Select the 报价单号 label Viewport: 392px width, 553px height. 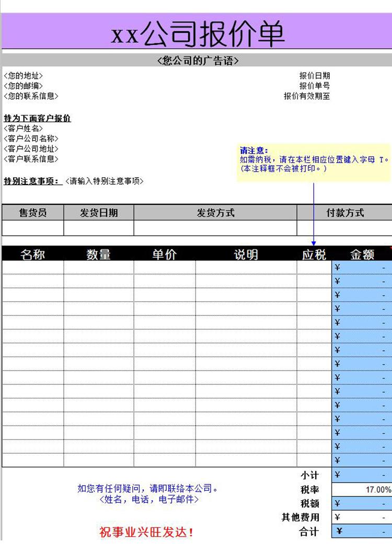pyautogui.click(x=314, y=86)
